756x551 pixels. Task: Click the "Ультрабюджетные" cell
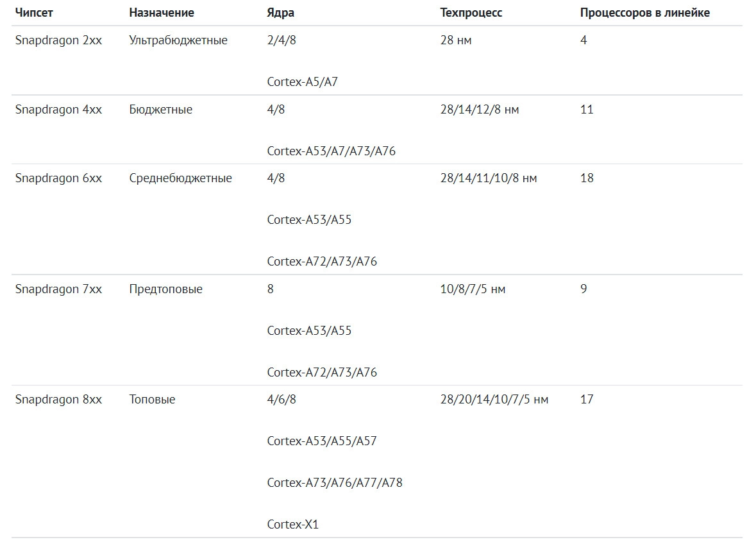[178, 40]
